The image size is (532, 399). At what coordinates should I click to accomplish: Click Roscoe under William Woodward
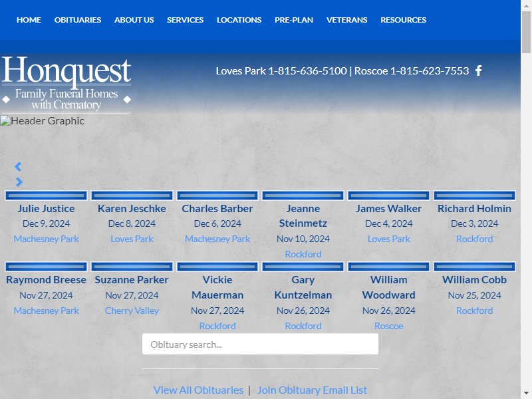tap(389, 326)
